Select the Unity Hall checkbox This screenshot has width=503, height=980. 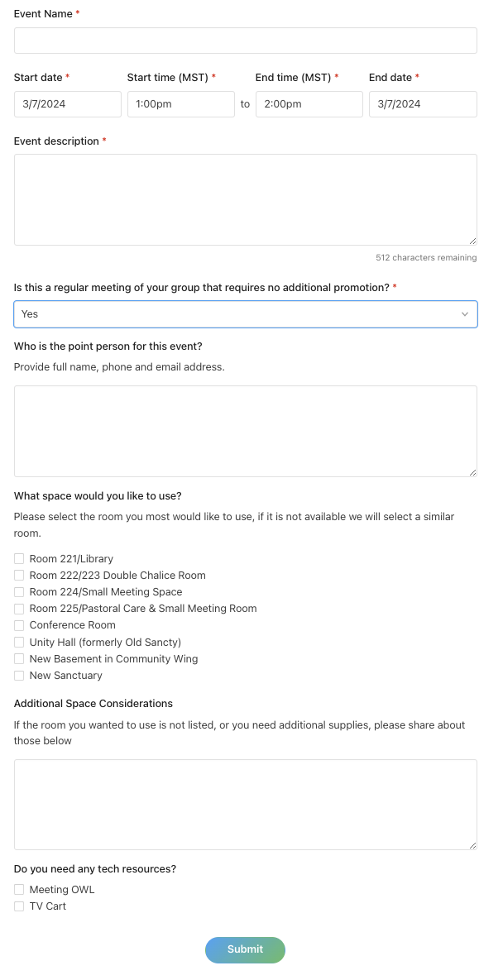19,643
